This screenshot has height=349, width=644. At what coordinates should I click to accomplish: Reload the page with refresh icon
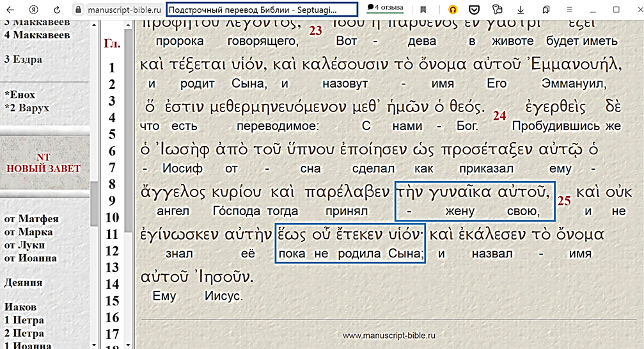tap(57, 10)
